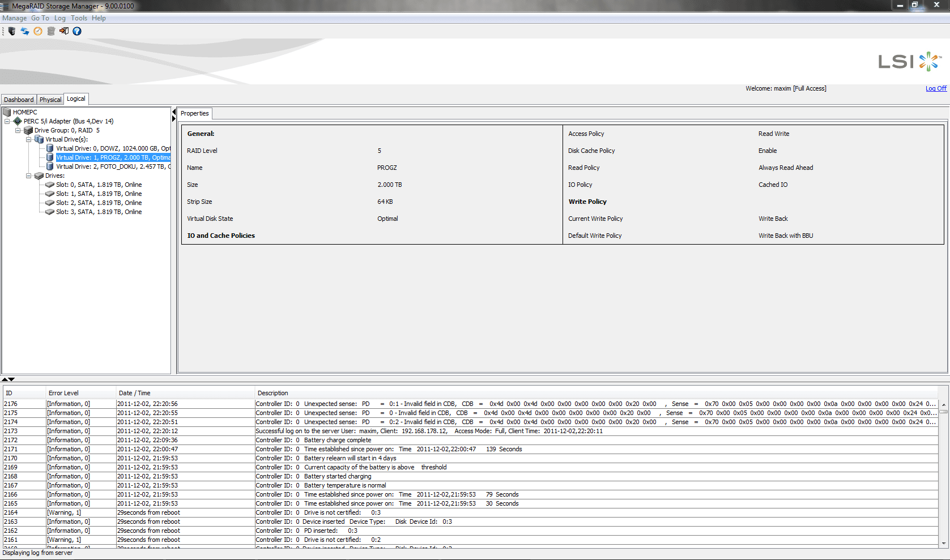Viewport: 950px width, 560px height.
Task: Click the Cached IO value
Action: click(773, 185)
